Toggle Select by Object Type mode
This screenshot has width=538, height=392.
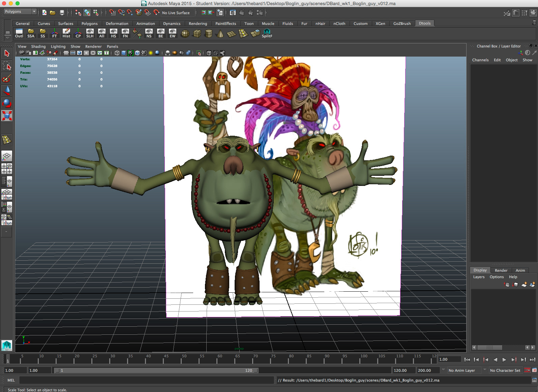click(x=87, y=12)
